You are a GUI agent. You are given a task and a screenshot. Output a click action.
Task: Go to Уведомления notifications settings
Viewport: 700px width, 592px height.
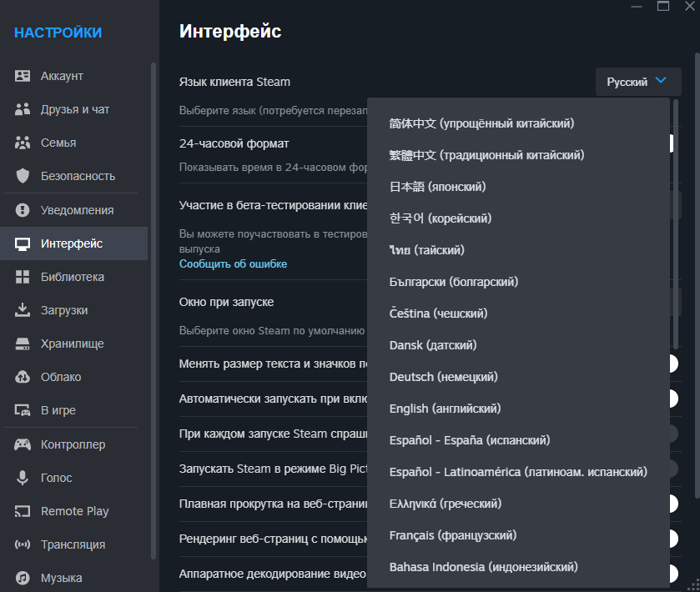[73, 210]
